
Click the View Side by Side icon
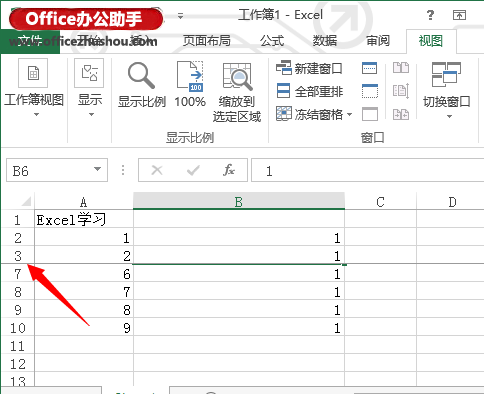tap(401, 68)
